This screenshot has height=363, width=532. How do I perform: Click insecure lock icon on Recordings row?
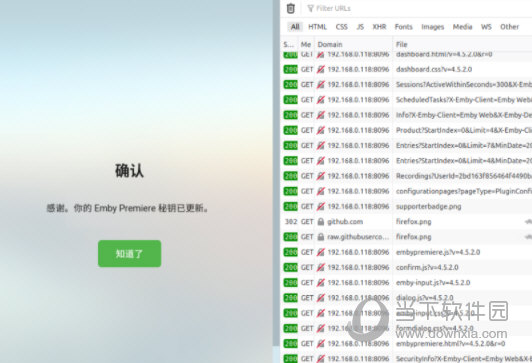[x=321, y=176]
